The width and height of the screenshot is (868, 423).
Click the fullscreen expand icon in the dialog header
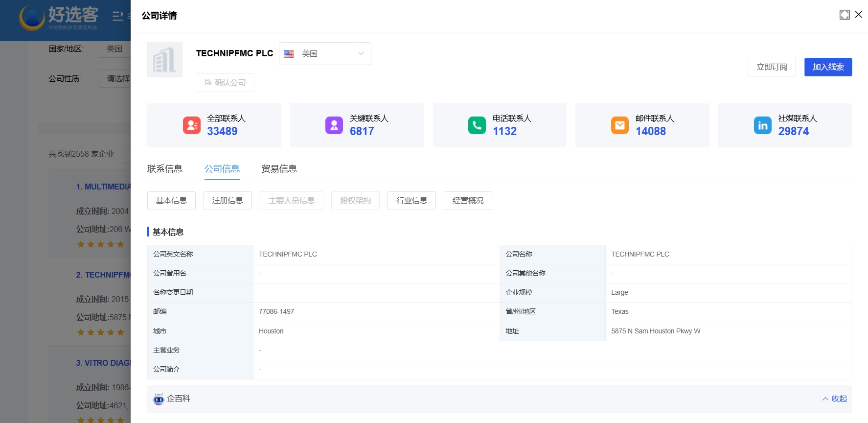845,15
